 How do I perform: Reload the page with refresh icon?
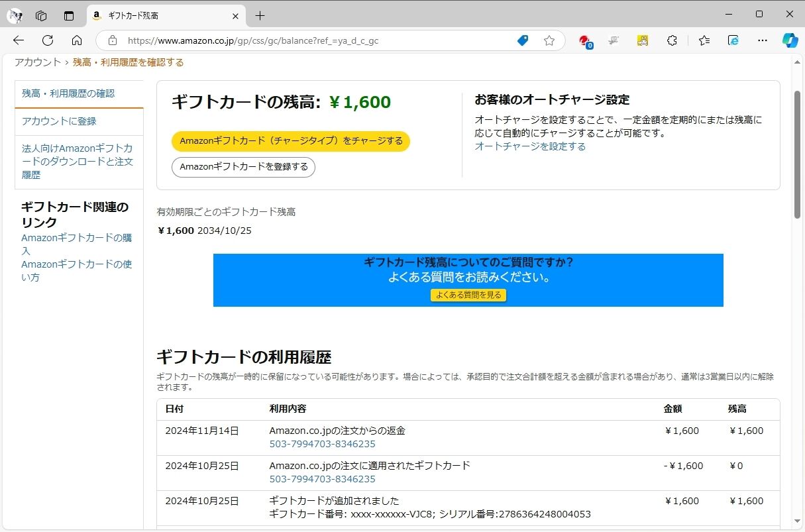click(48, 40)
